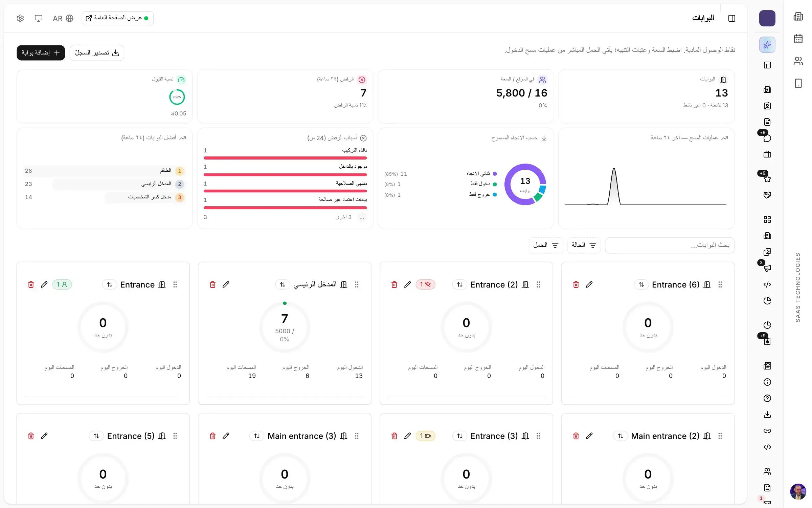Edit المدخل الرئيسي gate
This screenshot has height=508, width=812.
pyautogui.click(x=226, y=284)
